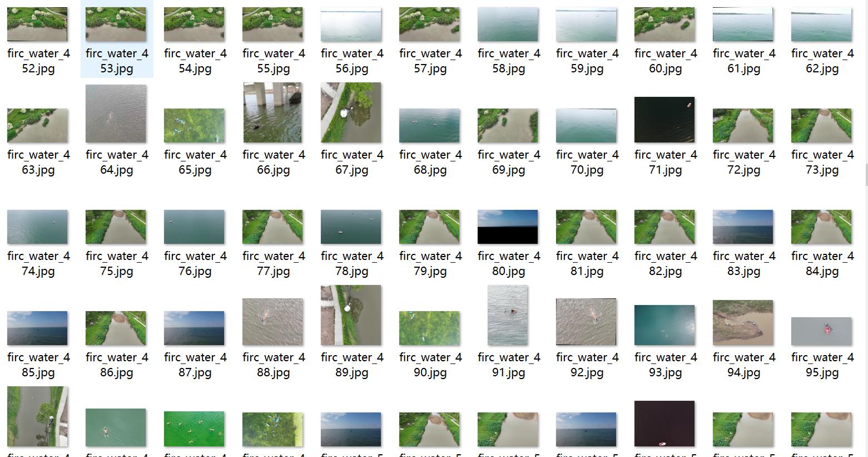Click the firc_water_462.jpg file name
The width and height of the screenshot is (868, 457).
822,61
